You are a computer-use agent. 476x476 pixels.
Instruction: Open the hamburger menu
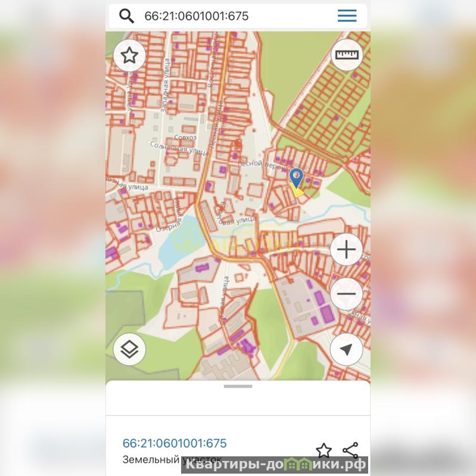[347, 15]
